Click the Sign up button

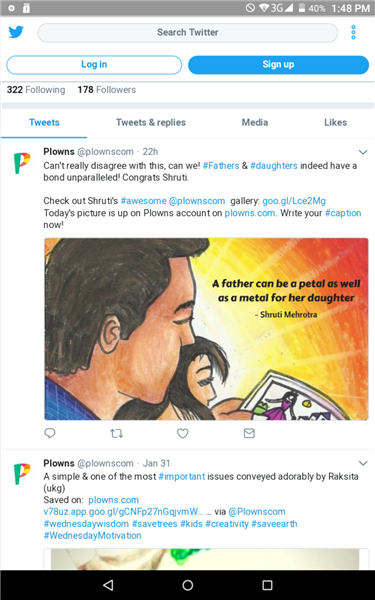pos(278,65)
